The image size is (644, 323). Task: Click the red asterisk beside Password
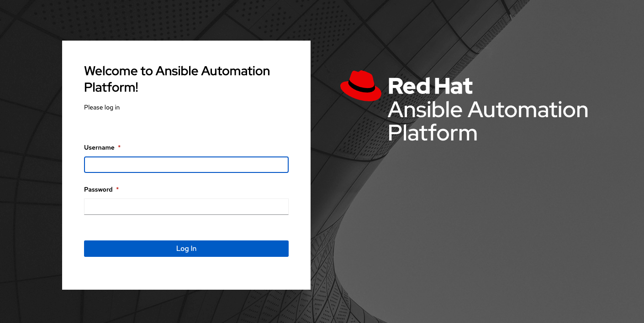(x=117, y=189)
